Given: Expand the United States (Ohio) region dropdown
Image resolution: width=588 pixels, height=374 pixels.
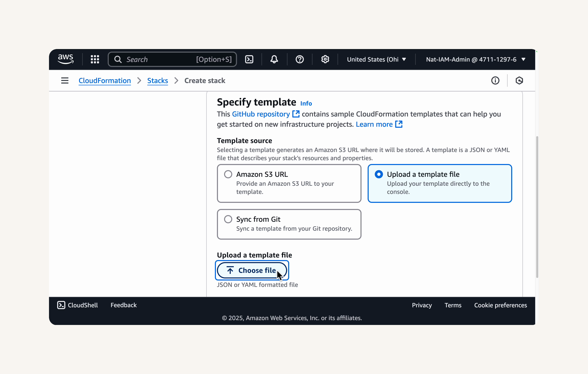Looking at the screenshot, I should [376, 59].
